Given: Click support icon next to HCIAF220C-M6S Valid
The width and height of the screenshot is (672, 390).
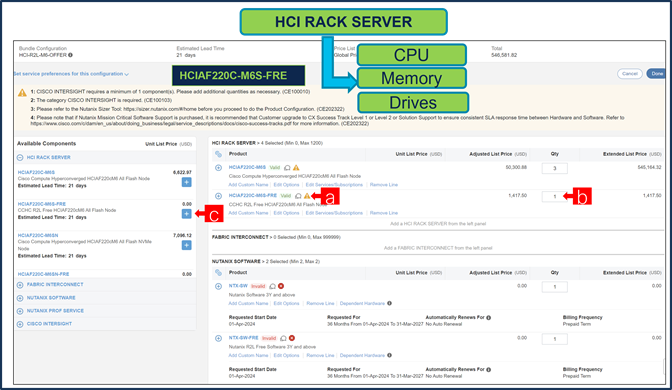Looking at the screenshot, I should 287,168.
